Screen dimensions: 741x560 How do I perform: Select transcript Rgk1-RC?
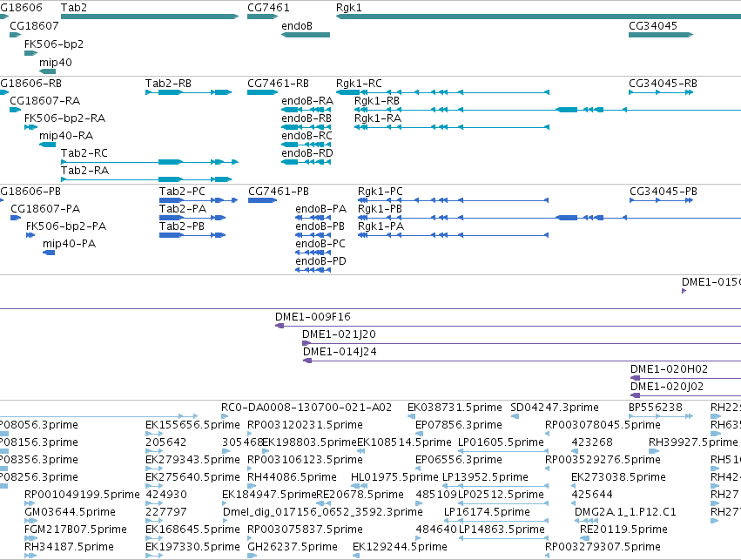[x=359, y=84]
